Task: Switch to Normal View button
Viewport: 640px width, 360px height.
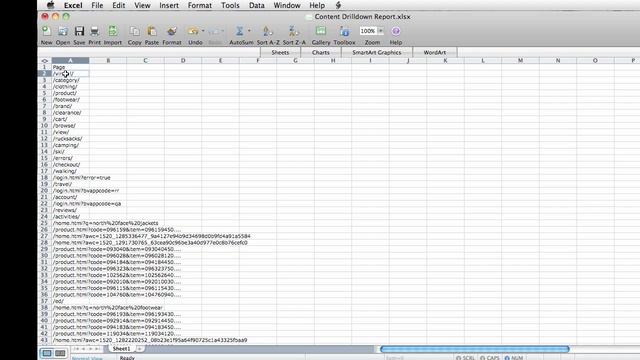Action: coord(47,353)
